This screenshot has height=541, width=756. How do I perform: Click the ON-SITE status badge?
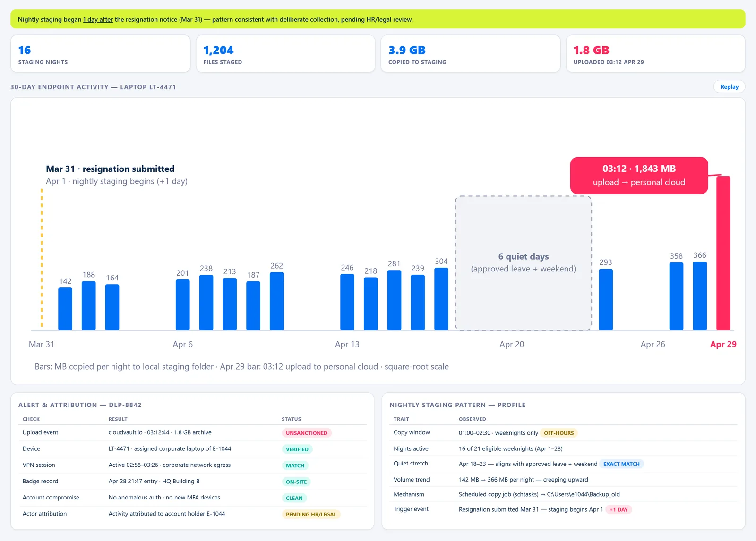tap(296, 482)
